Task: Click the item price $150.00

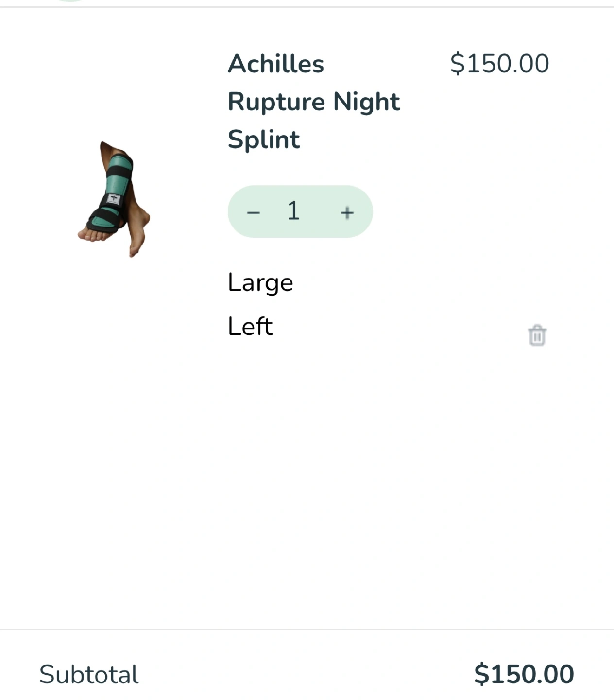Action: (499, 64)
